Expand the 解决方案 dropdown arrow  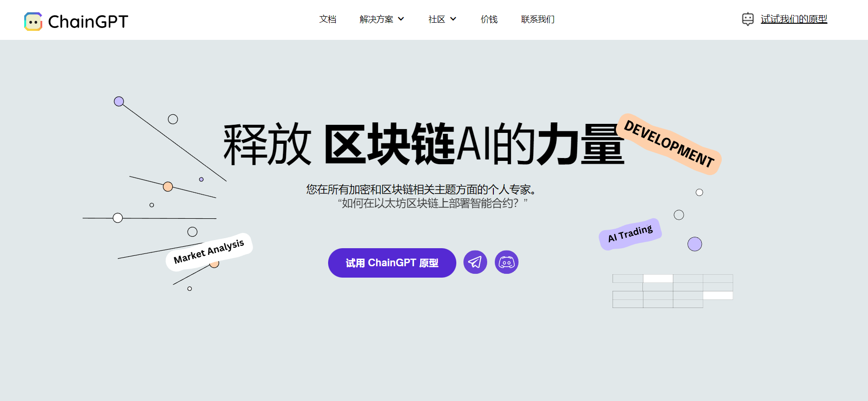coord(401,19)
